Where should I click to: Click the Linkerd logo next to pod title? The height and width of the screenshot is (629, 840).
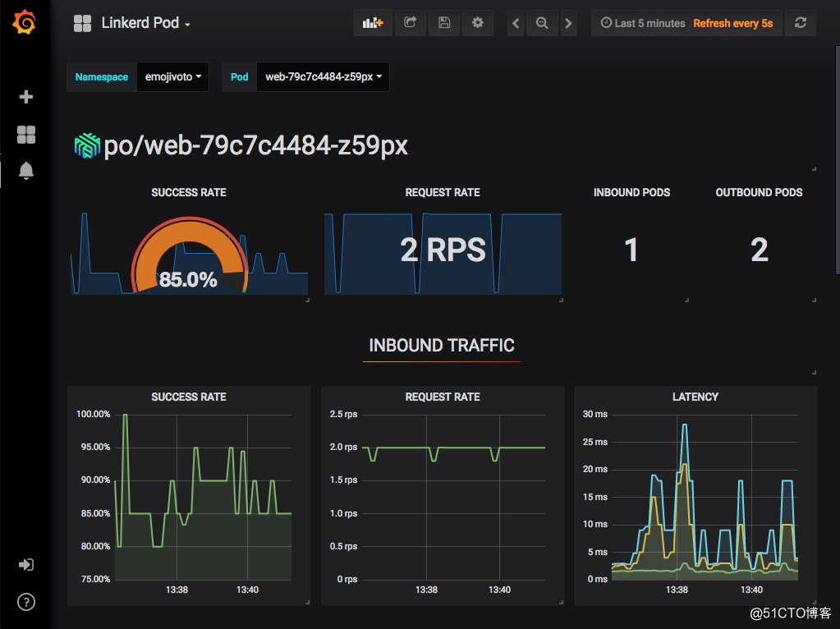pos(87,145)
